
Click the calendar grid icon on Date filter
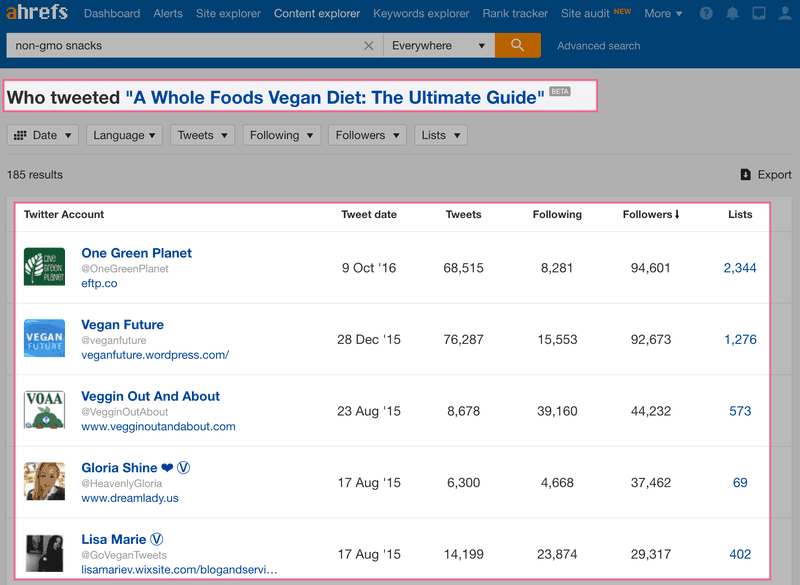[20, 135]
